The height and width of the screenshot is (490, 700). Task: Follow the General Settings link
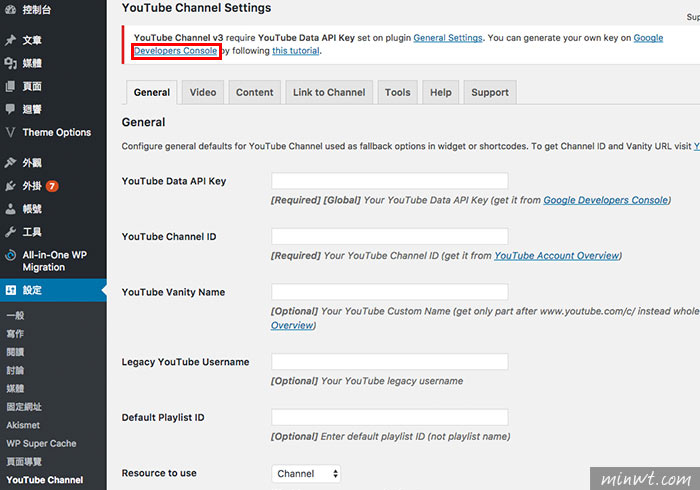click(x=448, y=38)
